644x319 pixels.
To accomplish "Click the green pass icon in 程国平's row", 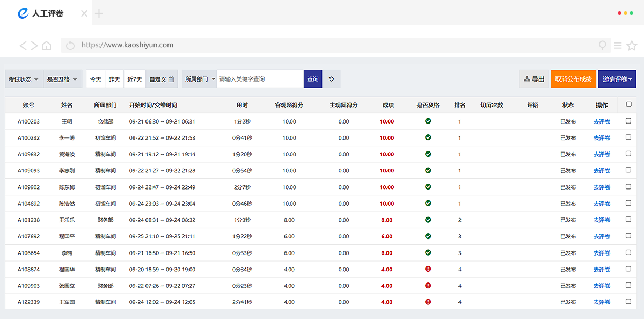I will tap(428, 236).
